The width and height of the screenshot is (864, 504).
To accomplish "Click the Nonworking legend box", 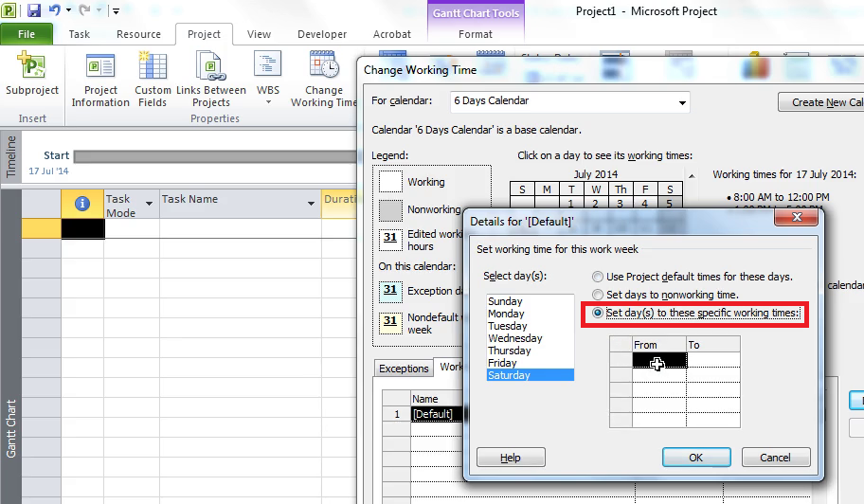I will [x=390, y=210].
